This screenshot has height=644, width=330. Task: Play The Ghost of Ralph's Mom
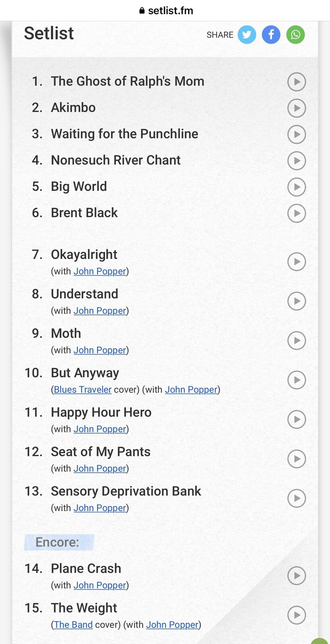297,82
